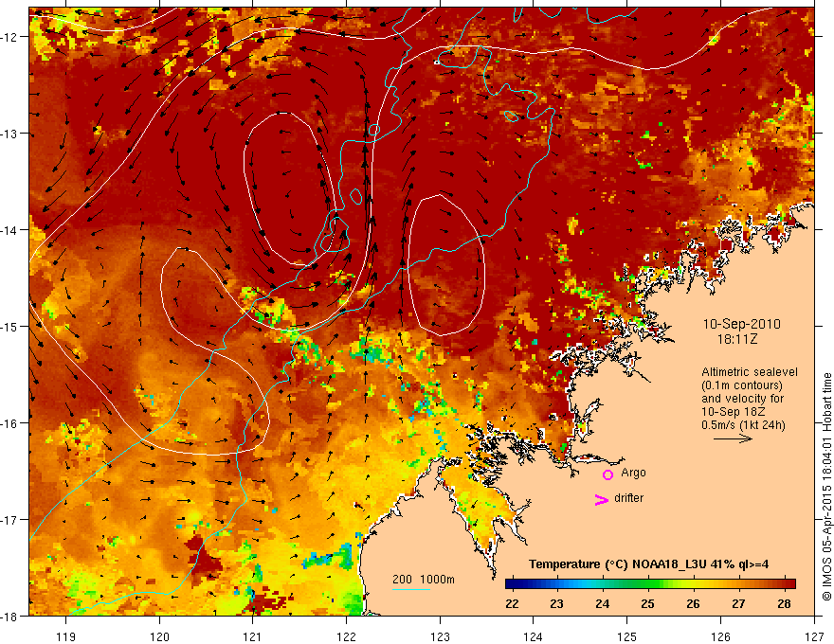Click the latitude axis label -18
834x644 pixels.
click(9, 617)
